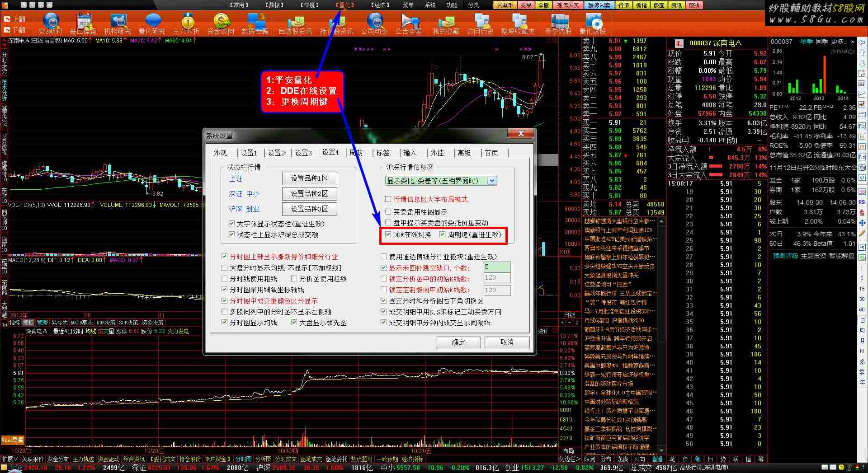
Task: Open the 每日操盘 calendar icon
Action: coord(84,23)
